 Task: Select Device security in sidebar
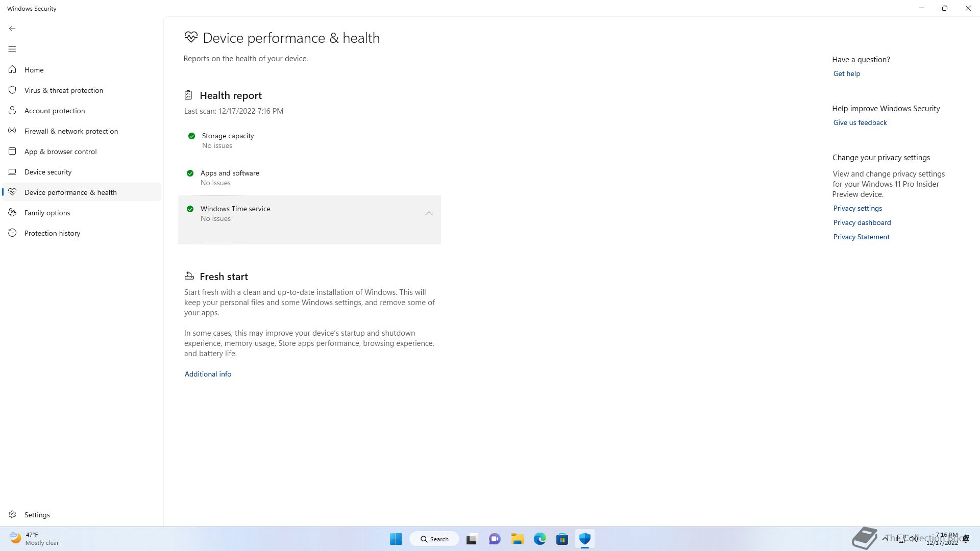tap(48, 172)
